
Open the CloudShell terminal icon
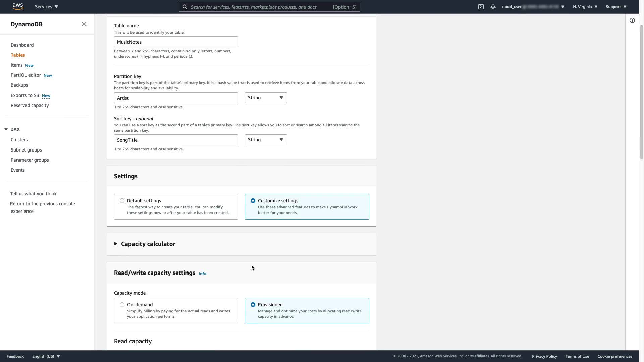[481, 7]
